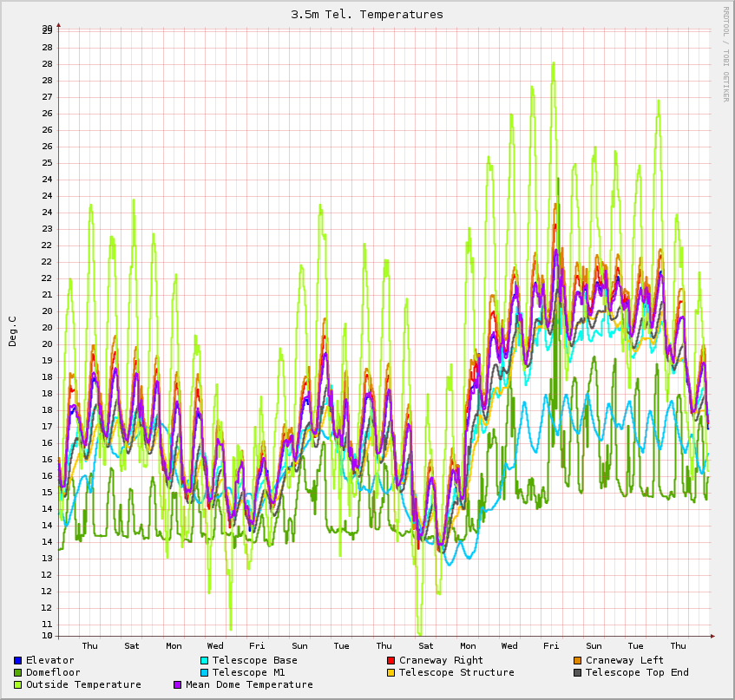Click the lime Outside Temperature swatch
Viewport: 735px width, 700px height.
[18, 685]
